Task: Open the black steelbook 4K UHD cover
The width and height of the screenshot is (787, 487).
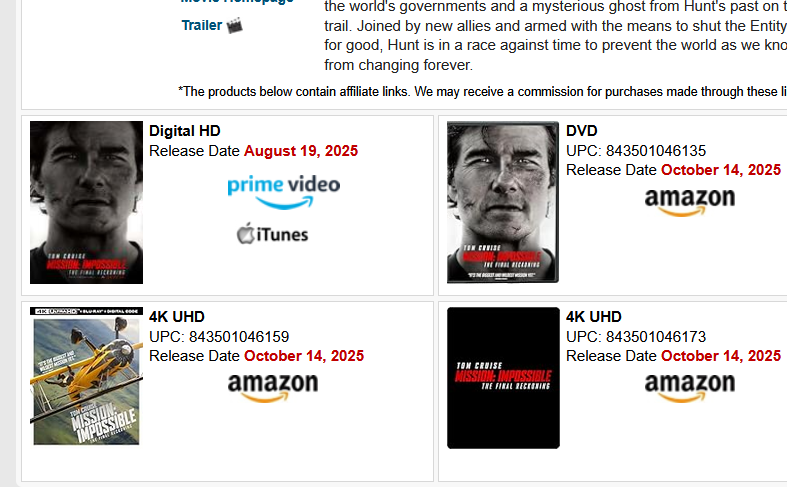Action: (x=503, y=378)
